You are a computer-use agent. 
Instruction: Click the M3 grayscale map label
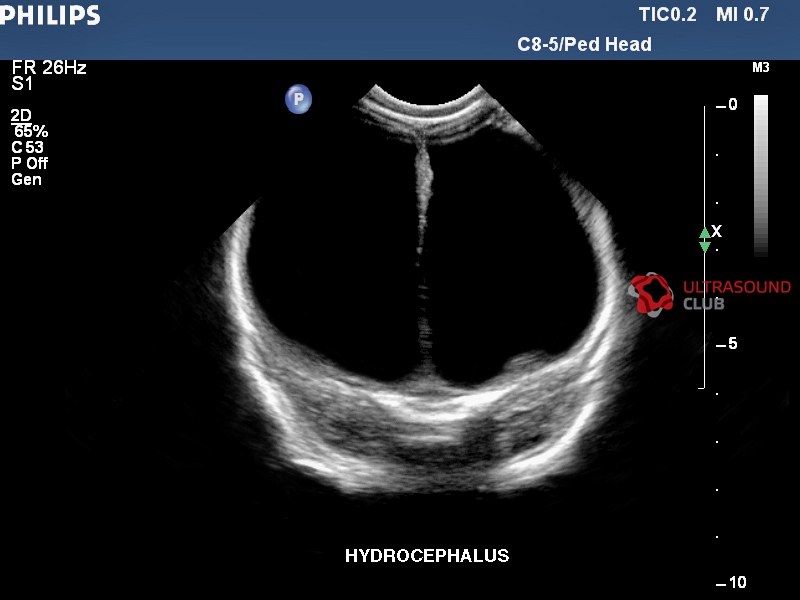pos(761,67)
